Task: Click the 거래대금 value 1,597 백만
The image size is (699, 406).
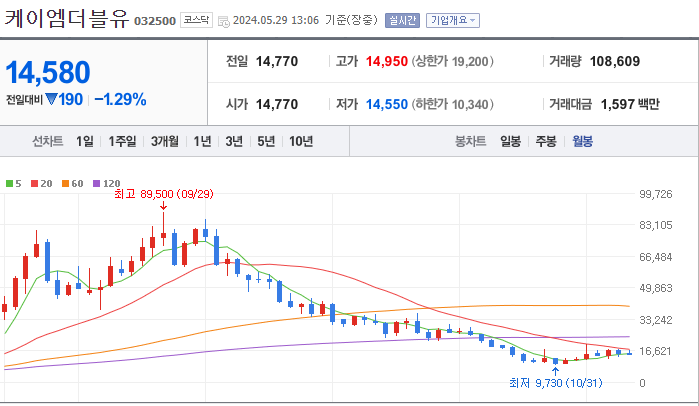Action: click(630, 104)
